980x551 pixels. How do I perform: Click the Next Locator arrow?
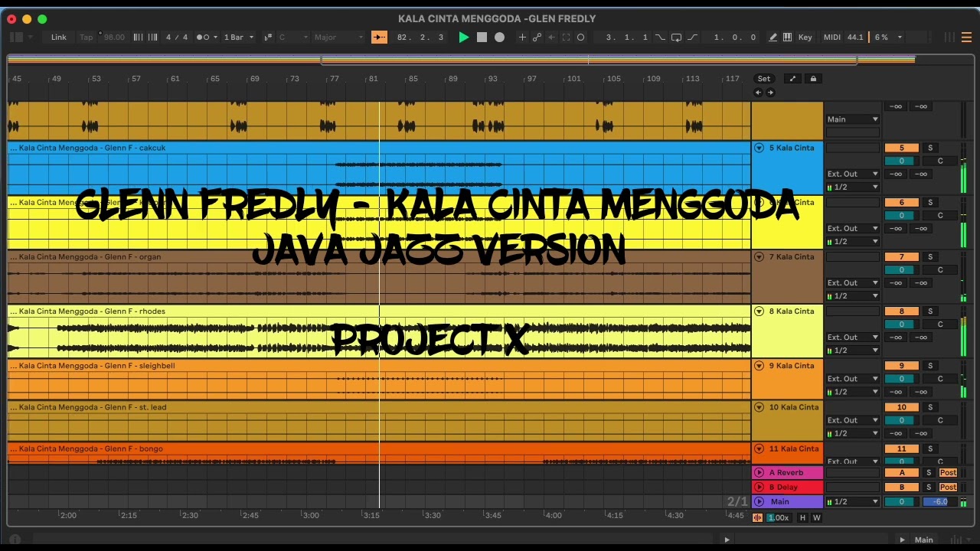coord(770,93)
